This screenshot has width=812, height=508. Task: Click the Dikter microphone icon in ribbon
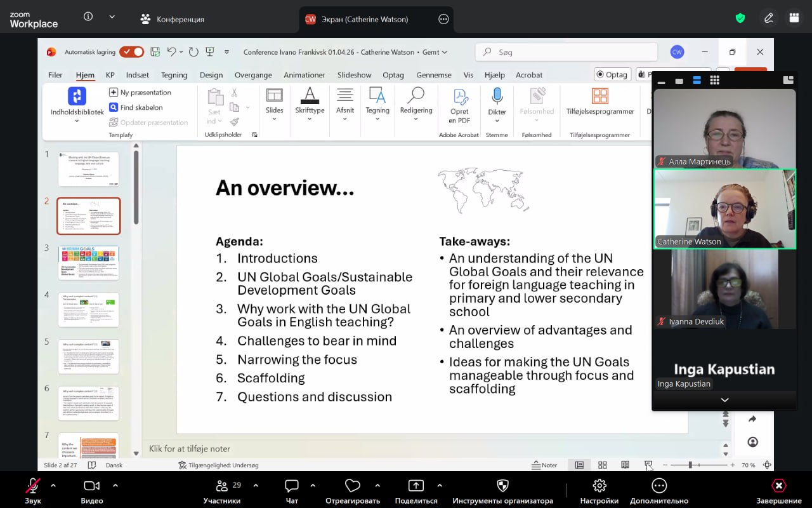pyautogui.click(x=497, y=97)
